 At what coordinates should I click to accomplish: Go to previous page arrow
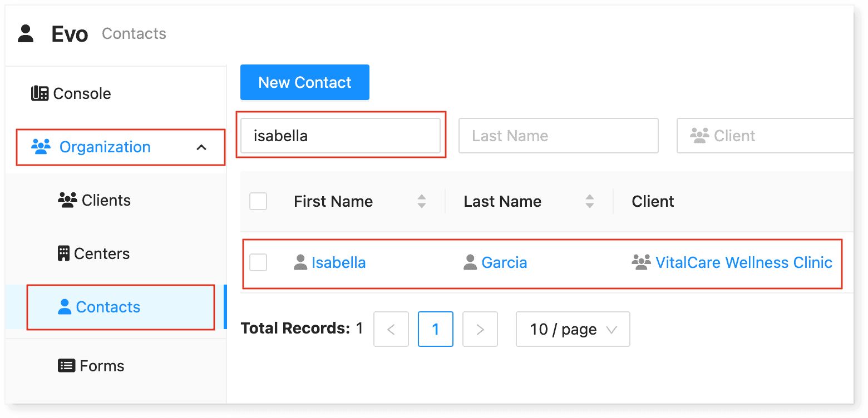(391, 329)
